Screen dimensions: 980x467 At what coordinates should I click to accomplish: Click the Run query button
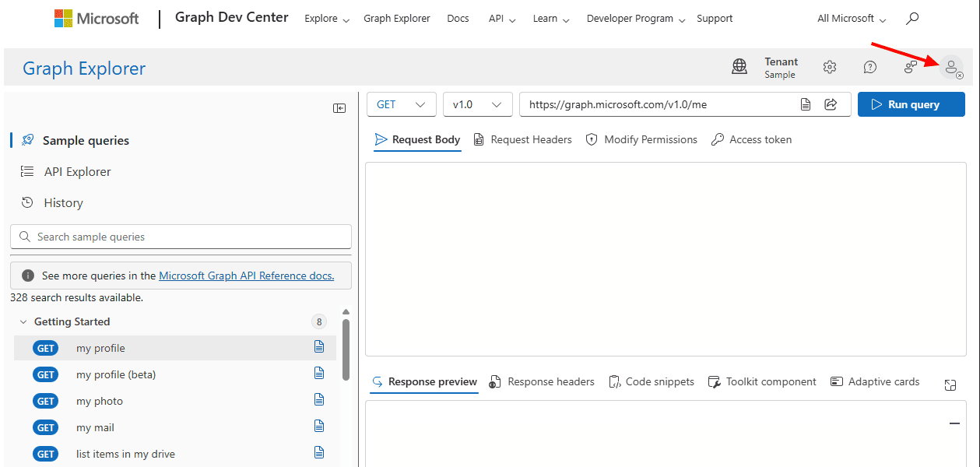coord(911,104)
